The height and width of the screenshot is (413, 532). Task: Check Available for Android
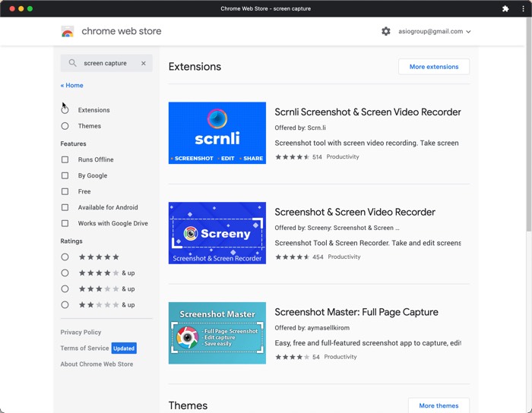click(x=65, y=207)
